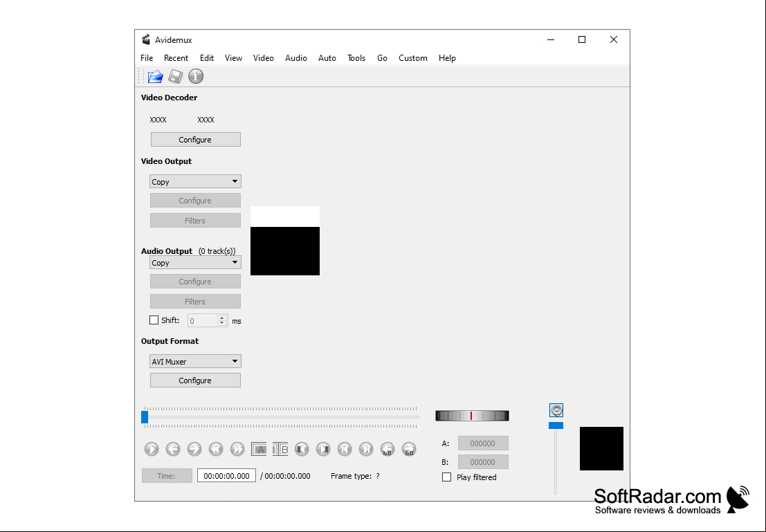Toggle the audio speaker mute icon
This screenshot has width=766, height=532.
coord(556,410)
